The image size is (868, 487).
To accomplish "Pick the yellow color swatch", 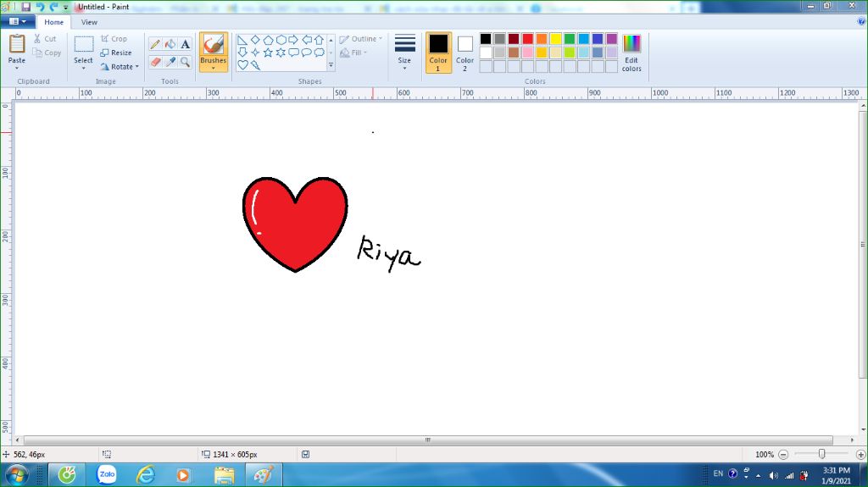I will click(556, 38).
